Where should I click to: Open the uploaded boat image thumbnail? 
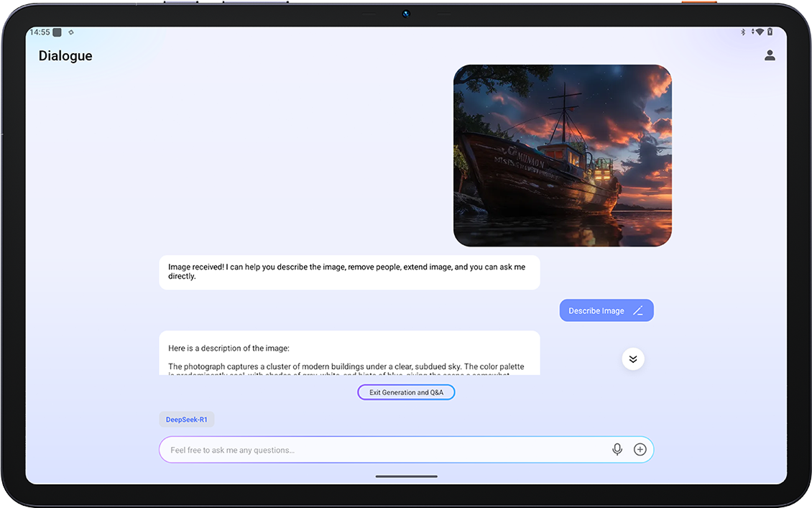coord(562,156)
